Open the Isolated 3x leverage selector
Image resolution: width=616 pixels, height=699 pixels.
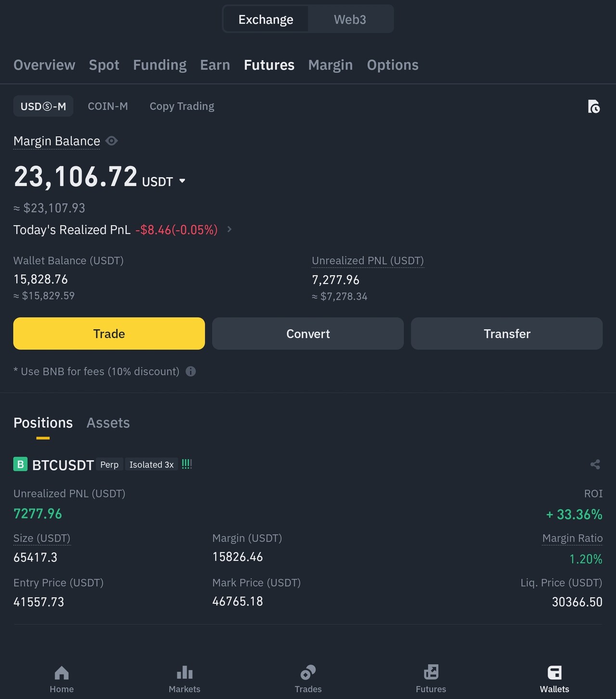coord(151,465)
